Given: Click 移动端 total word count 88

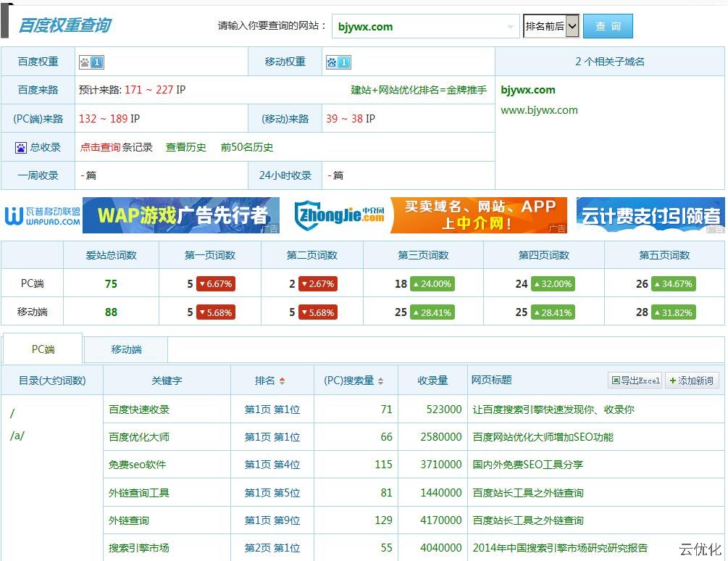Looking at the screenshot, I should [111, 312].
